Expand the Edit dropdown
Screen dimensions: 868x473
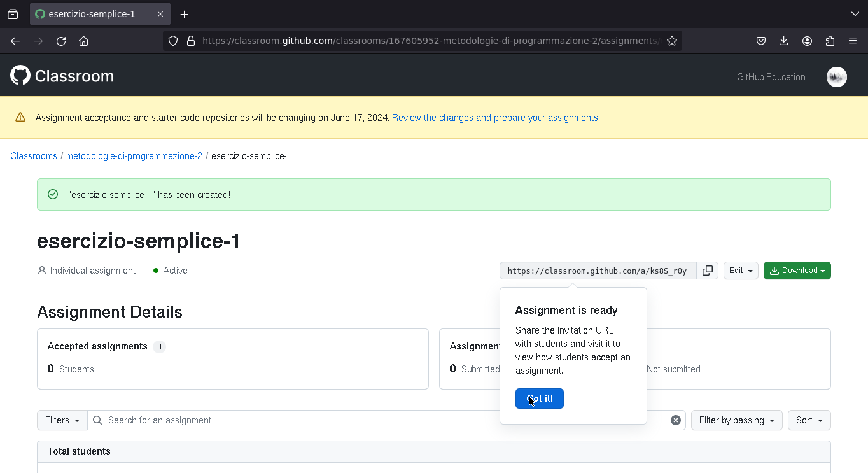click(741, 271)
